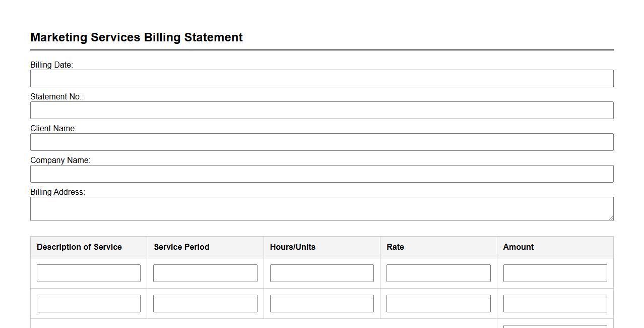This screenshot has height=328, width=644.
Task: Click first row Service Period input
Action: click(x=205, y=274)
